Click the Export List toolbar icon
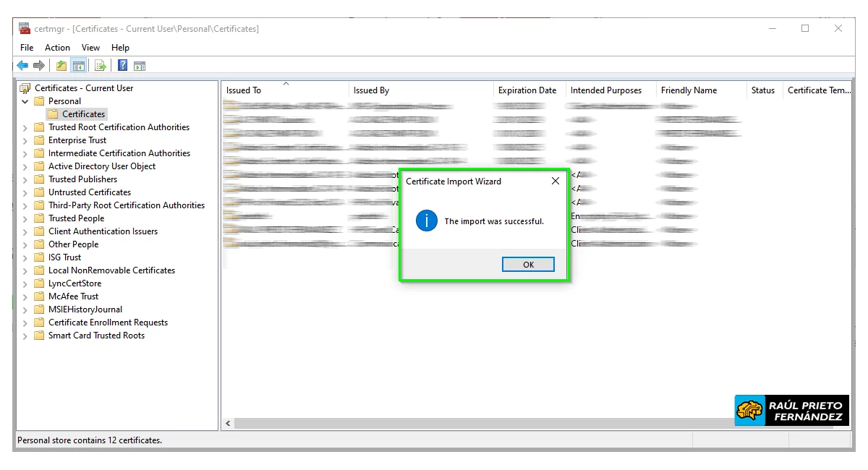Image resolution: width=868 pixels, height=470 pixels. pyautogui.click(x=101, y=66)
